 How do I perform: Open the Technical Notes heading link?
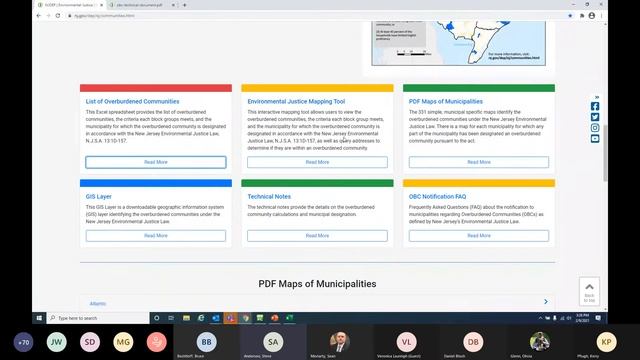click(269, 196)
